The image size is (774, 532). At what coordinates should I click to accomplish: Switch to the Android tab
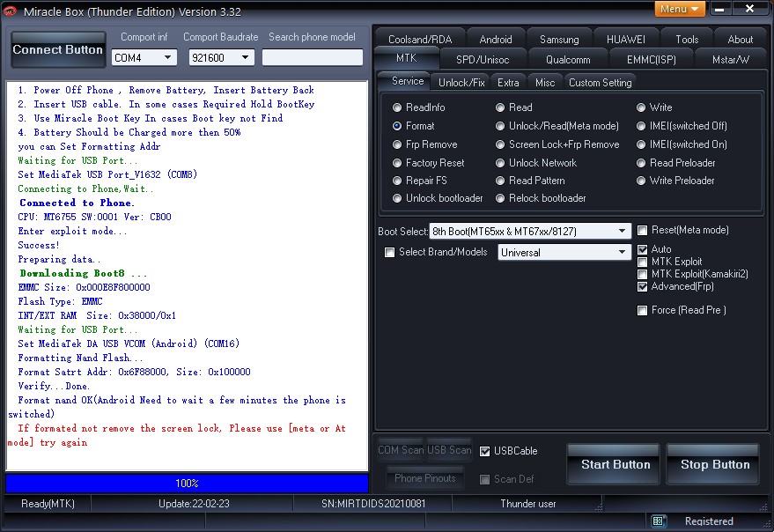click(496, 39)
